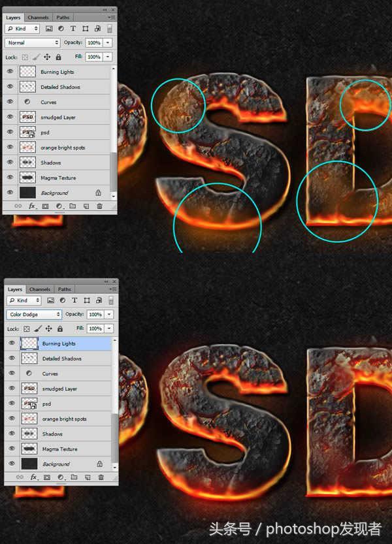Click link layers icon in Normal-mode panel
Image resolution: width=392 pixels, height=544 pixels.
18,206
